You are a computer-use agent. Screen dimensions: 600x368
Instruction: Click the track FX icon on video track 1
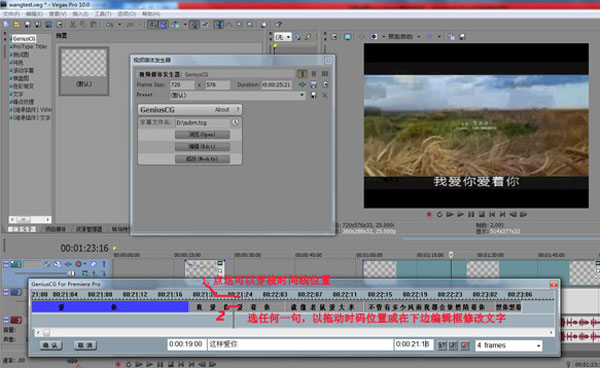68,264
